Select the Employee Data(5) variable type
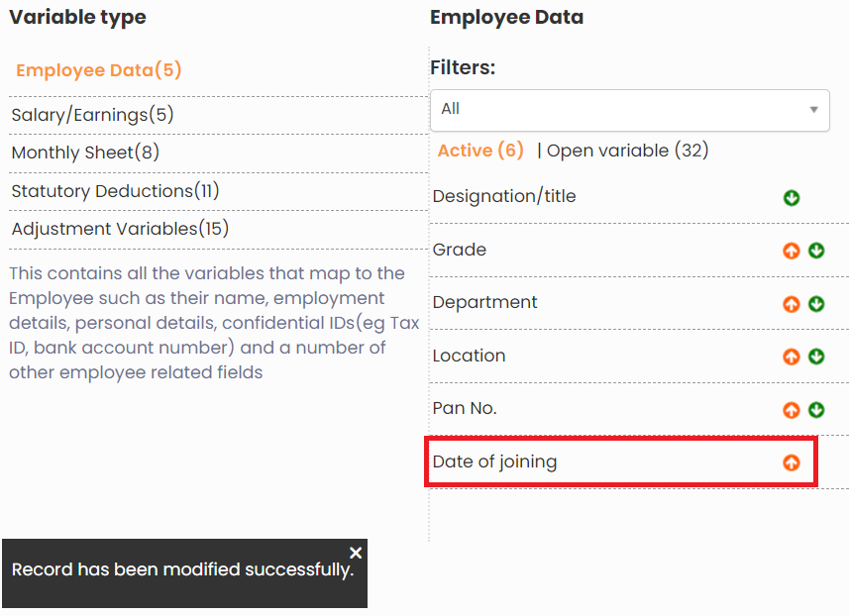This screenshot has width=849, height=616. 99,70
